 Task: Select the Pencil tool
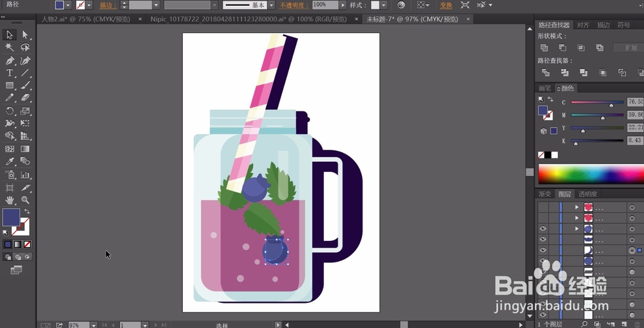[10, 98]
